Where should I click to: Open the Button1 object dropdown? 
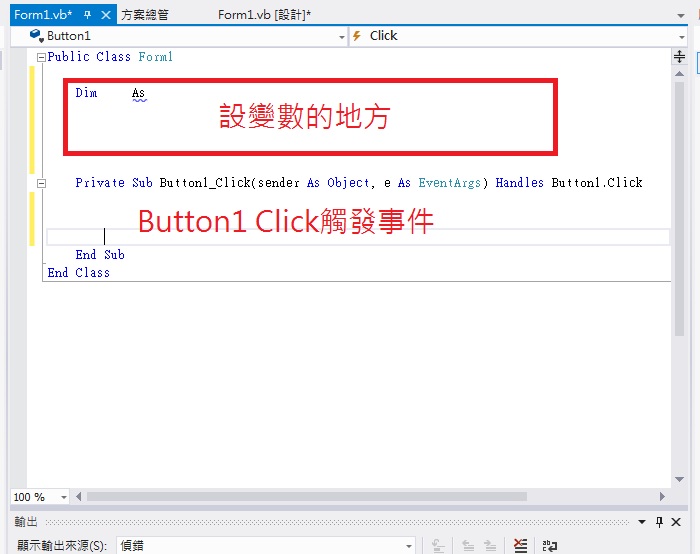point(342,37)
